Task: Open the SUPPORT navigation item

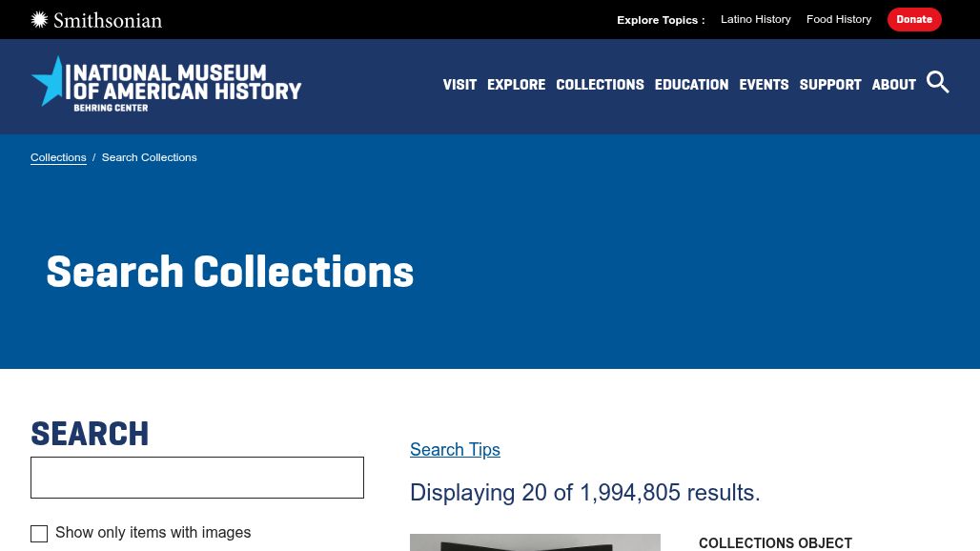Action: [829, 85]
